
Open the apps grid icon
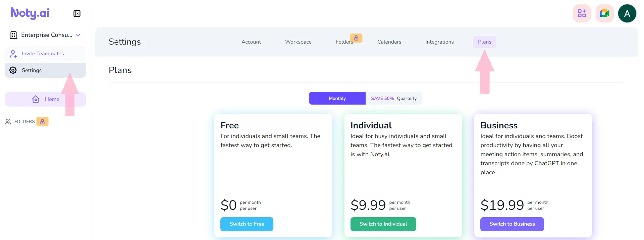pos(582,13)
